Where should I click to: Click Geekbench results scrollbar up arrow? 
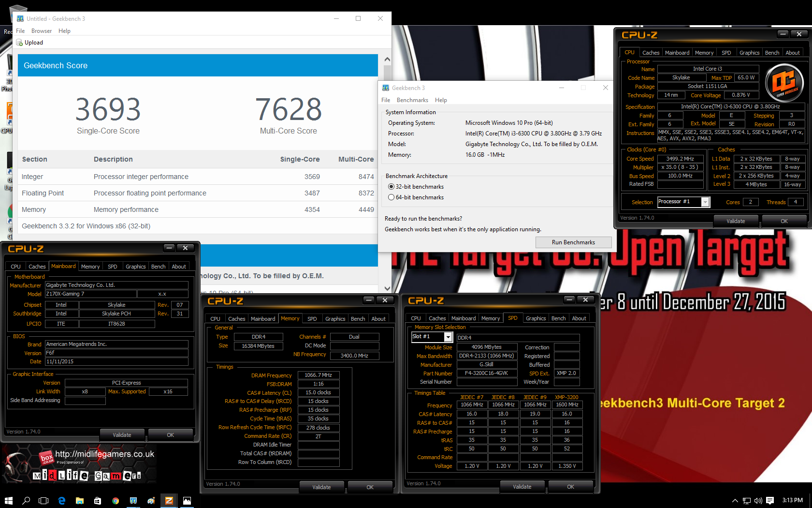(x=387, y=60)
